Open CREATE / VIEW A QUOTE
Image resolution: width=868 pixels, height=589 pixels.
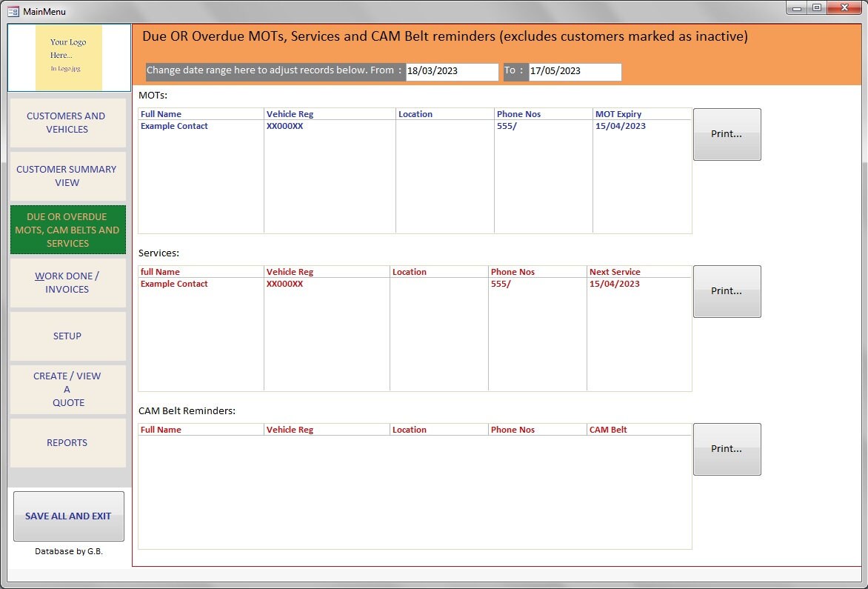(x=67, y=389)
